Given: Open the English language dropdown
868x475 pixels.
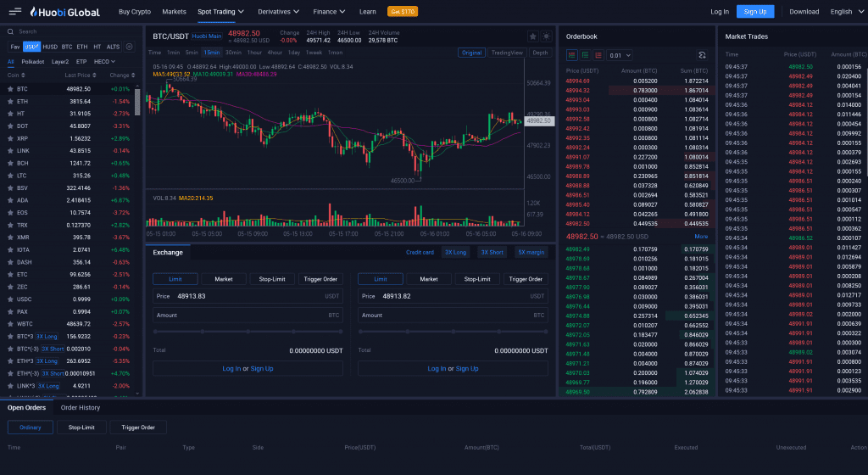Looking at the screenshot, I should [x=847, y=12].
